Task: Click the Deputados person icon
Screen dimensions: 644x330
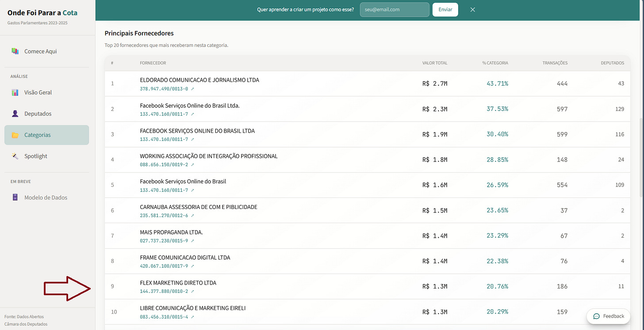Action: [15, 114]
